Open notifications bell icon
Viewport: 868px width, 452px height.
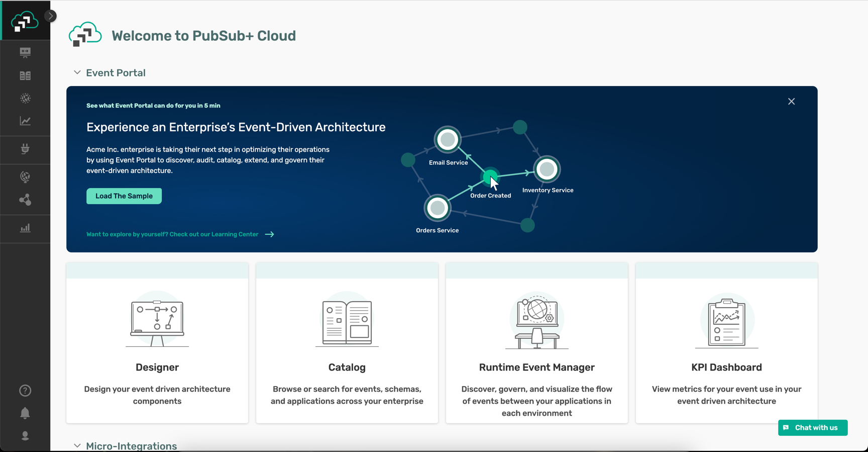coord(25,413)
